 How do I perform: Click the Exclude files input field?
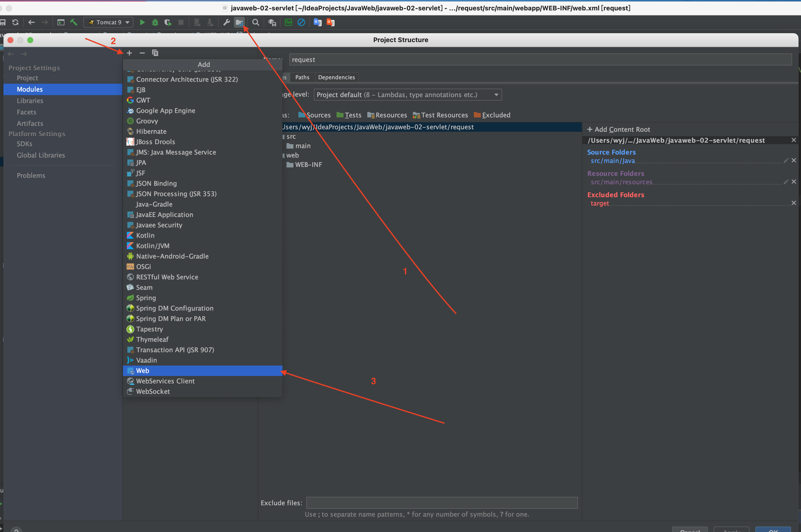pyautogui.click(x=442, y=503)
